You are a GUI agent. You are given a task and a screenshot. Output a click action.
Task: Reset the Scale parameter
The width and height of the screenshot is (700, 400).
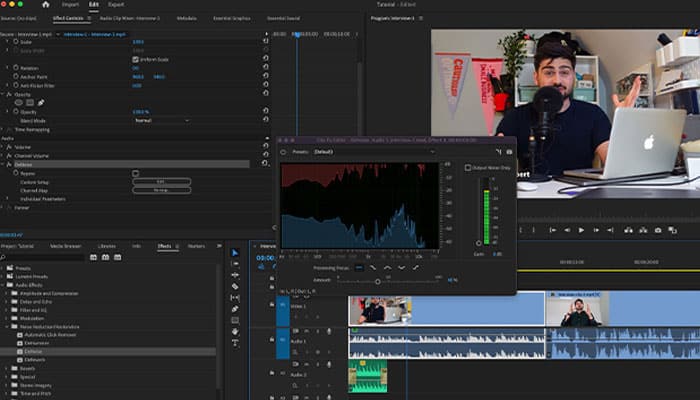click(266, 42)
